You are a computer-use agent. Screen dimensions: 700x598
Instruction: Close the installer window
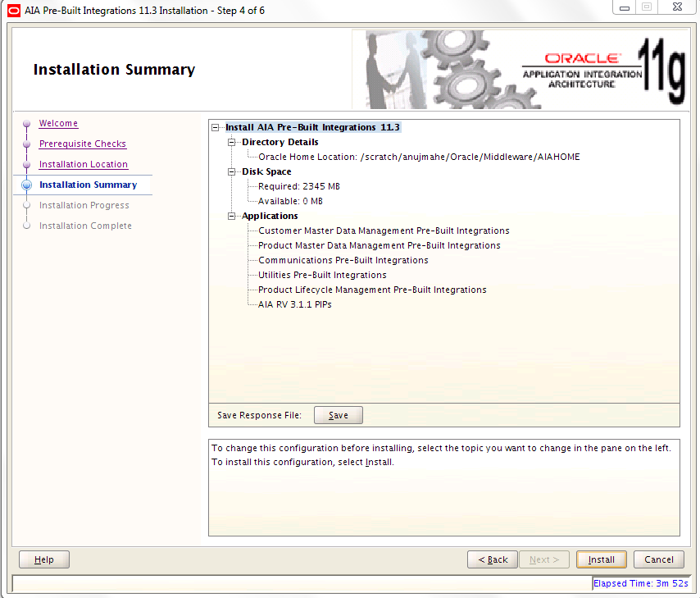pos(677,7)
